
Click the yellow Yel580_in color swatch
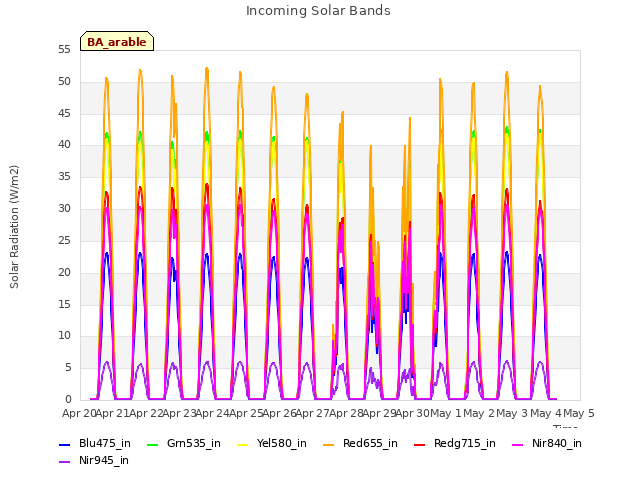point(243,444)
